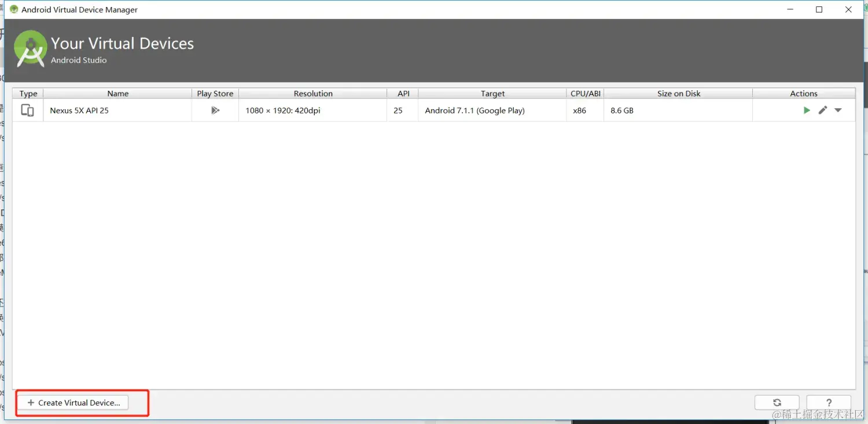The image size is (868, 424).
Task: Sort by Size on Disk column header
Action: click(x=679, y=93)
